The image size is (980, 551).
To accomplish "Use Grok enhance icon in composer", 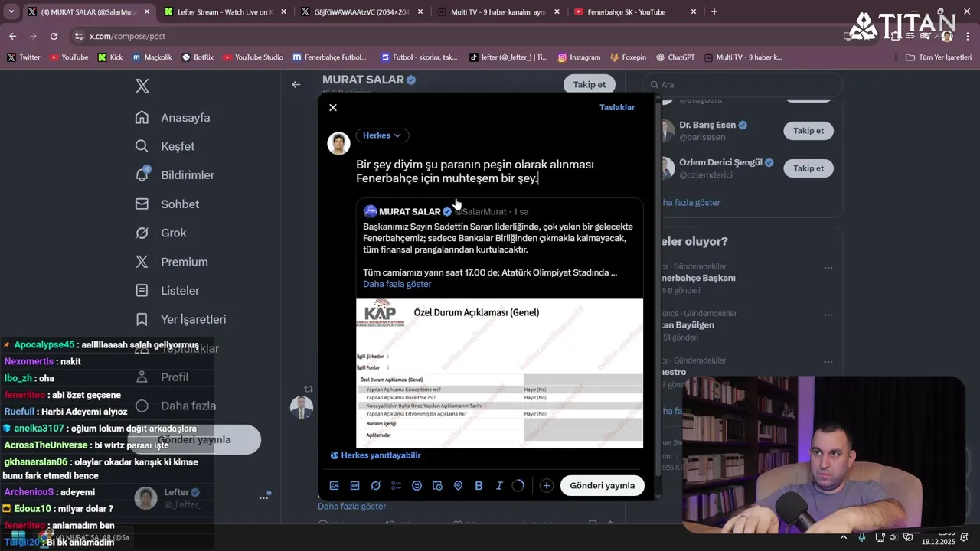I will (376, 486).
